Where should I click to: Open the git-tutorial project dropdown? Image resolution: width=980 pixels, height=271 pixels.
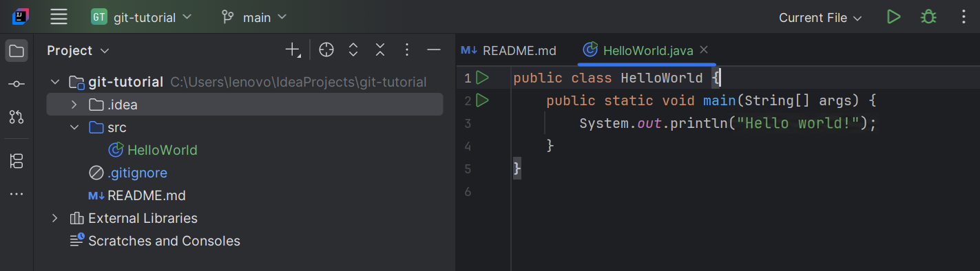point(141,17)
